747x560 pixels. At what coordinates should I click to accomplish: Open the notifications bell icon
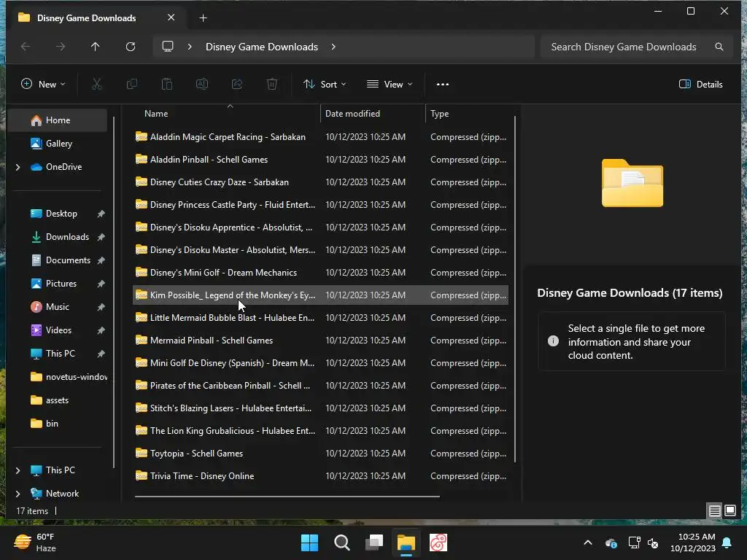pos(727,542)
